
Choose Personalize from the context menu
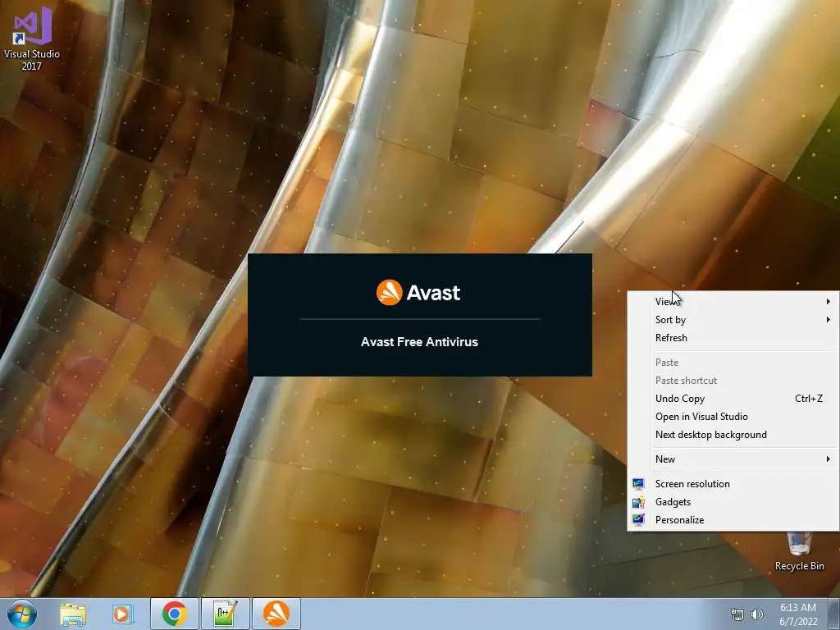click(x=733, y=519)
